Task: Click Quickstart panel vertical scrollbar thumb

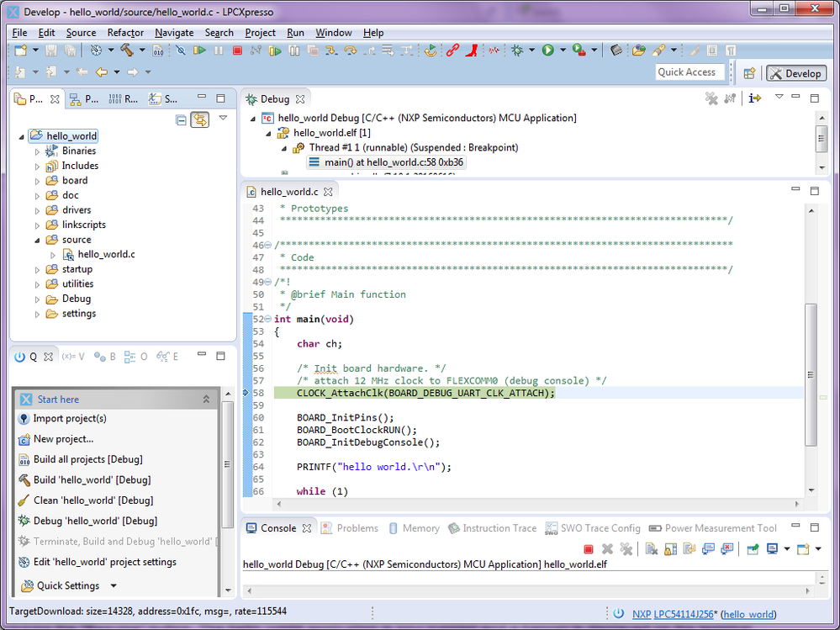Action: click(x=227, y=464)
